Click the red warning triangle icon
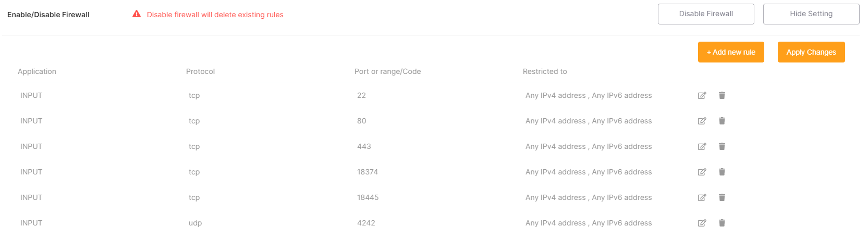868x239 pixels. pos(137,14)
